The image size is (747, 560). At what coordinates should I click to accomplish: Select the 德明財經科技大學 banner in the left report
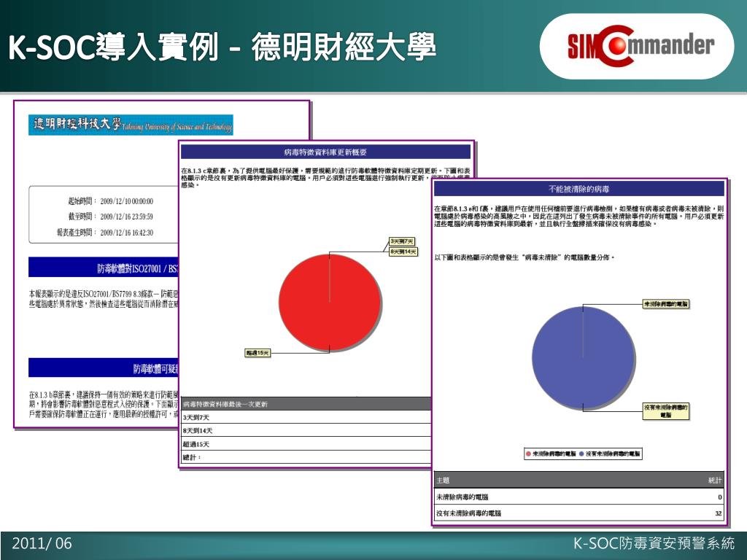[131, 125]
